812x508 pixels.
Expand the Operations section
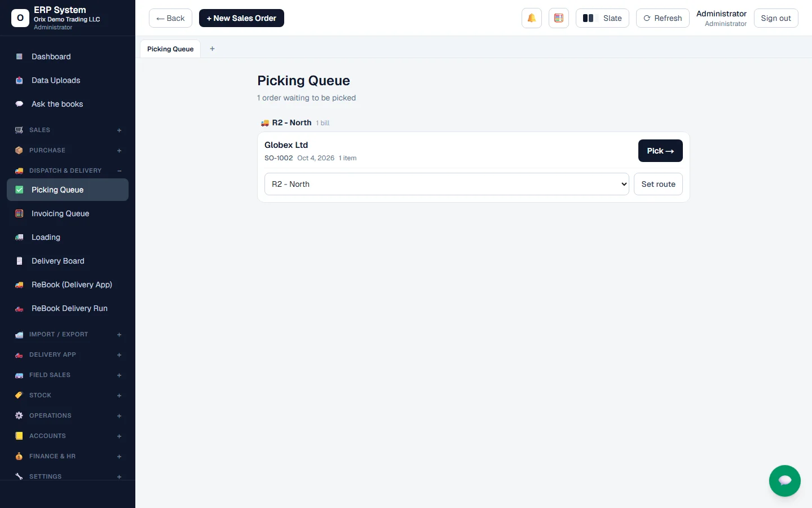tap(68, 415)
